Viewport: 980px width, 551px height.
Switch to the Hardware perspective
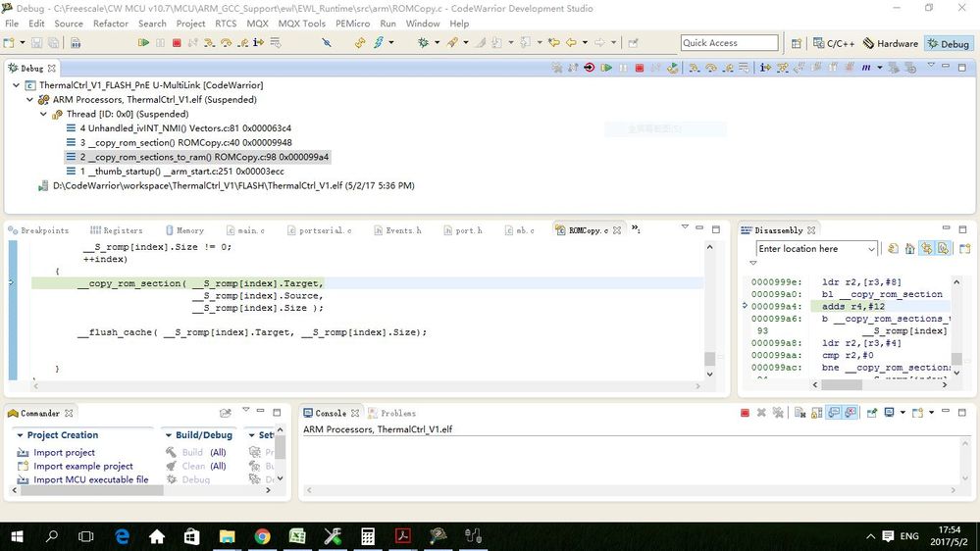point(891,43)
